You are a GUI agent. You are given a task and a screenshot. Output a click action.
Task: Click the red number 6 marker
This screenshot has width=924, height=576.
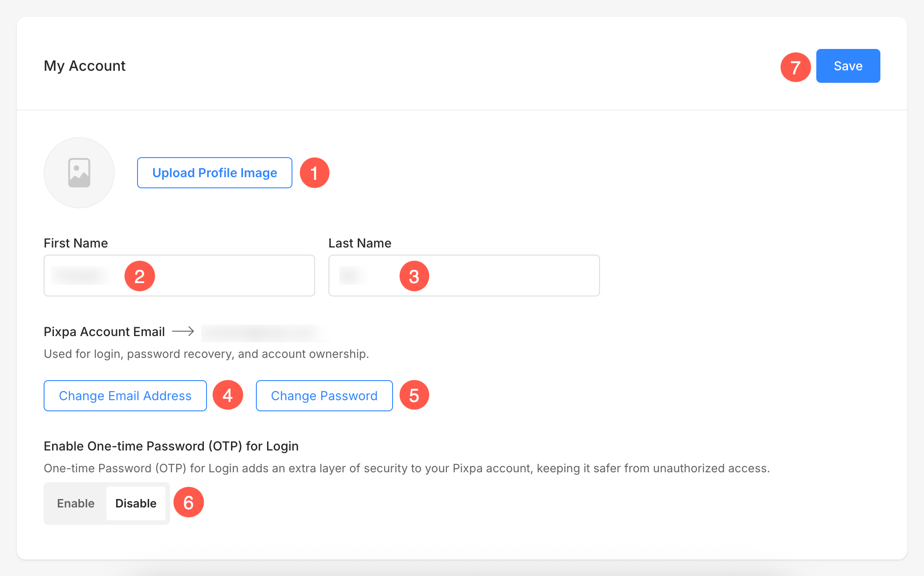click(188, 503)
